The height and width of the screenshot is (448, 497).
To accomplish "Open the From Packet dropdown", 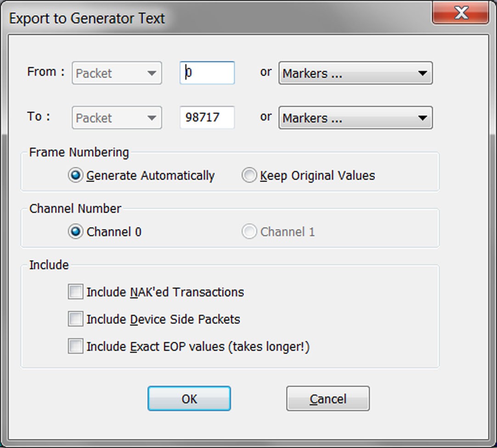I will (x=117, y=73).
